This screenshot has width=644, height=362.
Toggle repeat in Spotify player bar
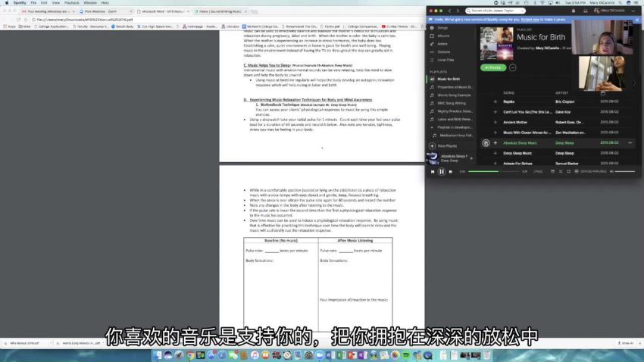pos(568,172)
